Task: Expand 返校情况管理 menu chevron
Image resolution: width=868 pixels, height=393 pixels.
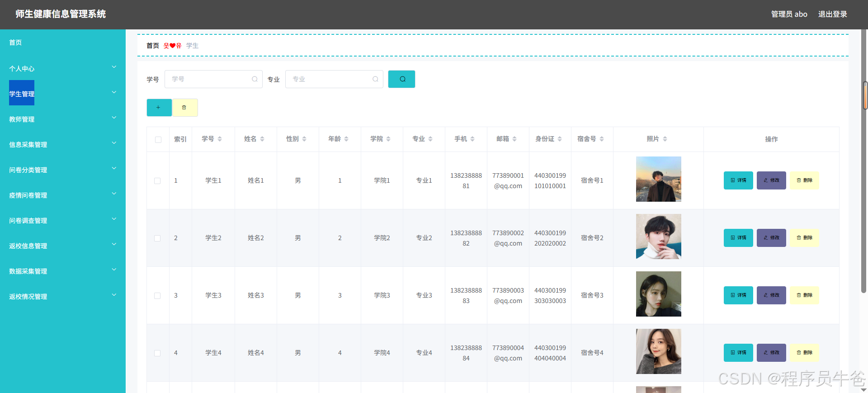Action: pyautogui.click(x=114, y=295)
